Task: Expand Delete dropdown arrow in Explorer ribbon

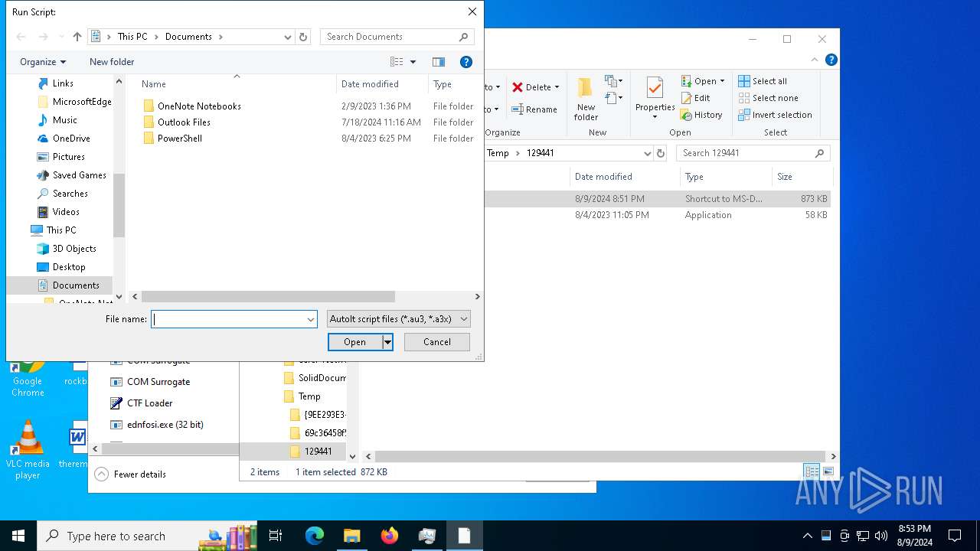Action: click(557, 87)
